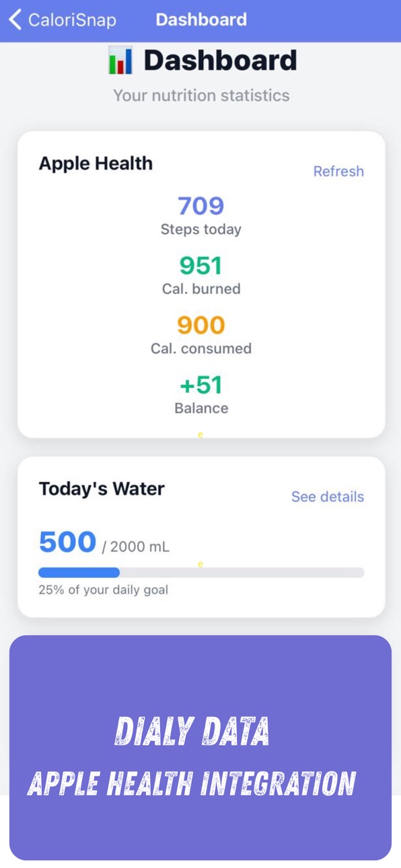Tap the 709 steps today value

coord(201,206)
